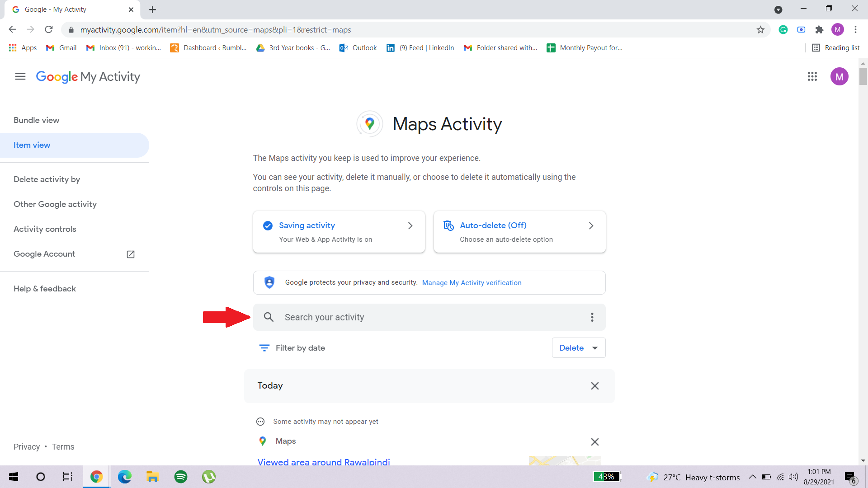Open File Explorer from the taskbar

(x=152, y=477)
